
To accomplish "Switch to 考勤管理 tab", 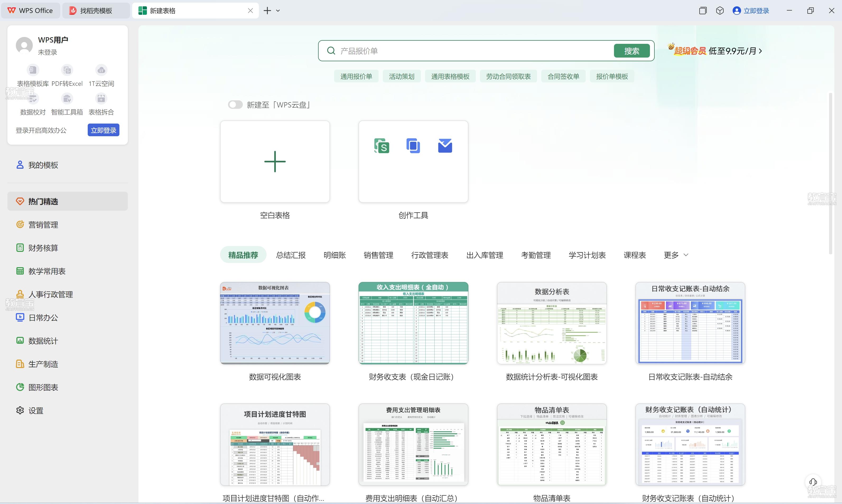I will (x=536, y=255).
